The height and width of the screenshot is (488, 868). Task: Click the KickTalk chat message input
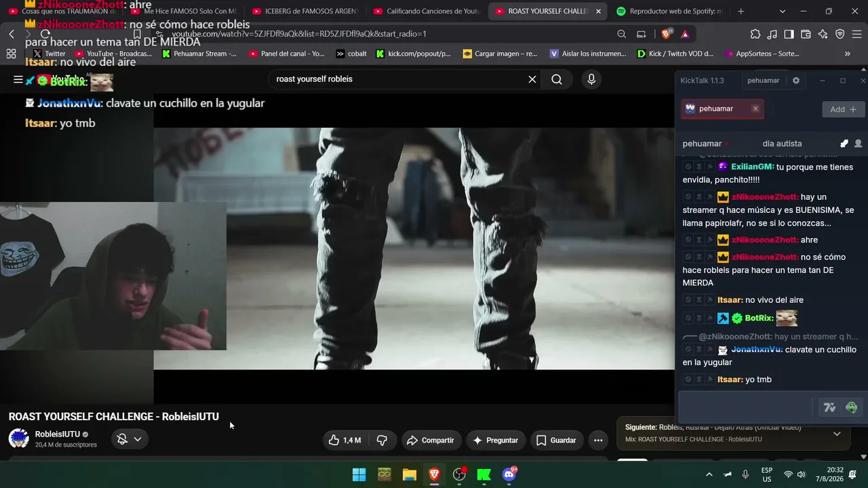point(745,407)
